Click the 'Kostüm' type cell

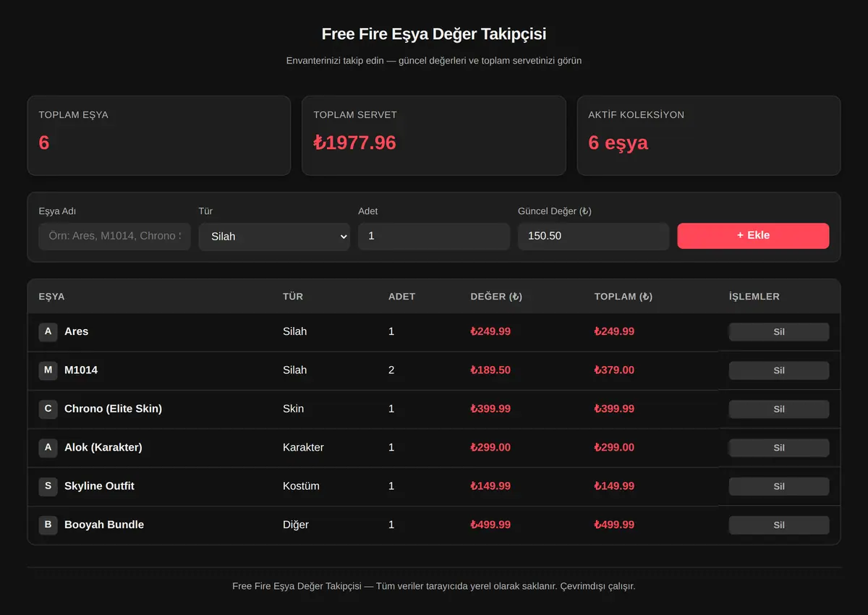(301, 486)
